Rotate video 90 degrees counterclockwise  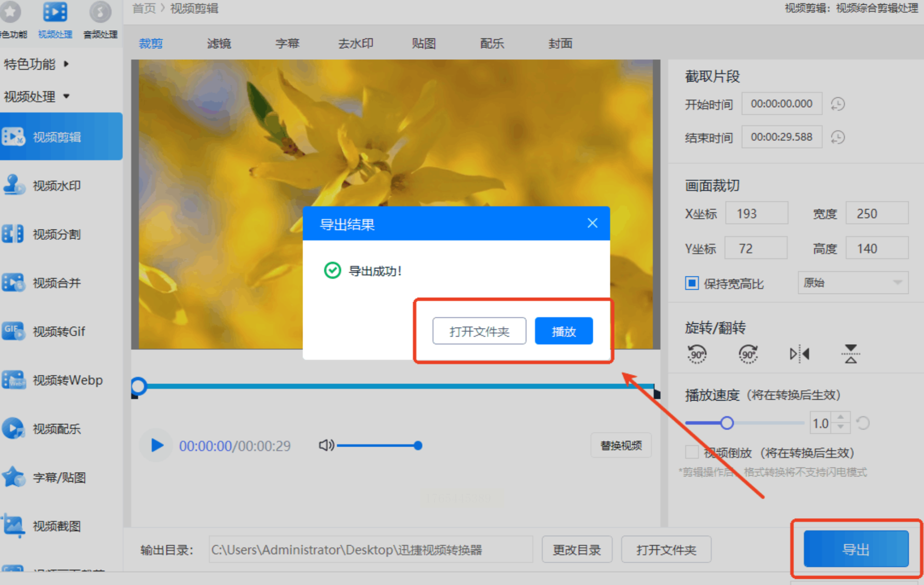pos(696,354)
